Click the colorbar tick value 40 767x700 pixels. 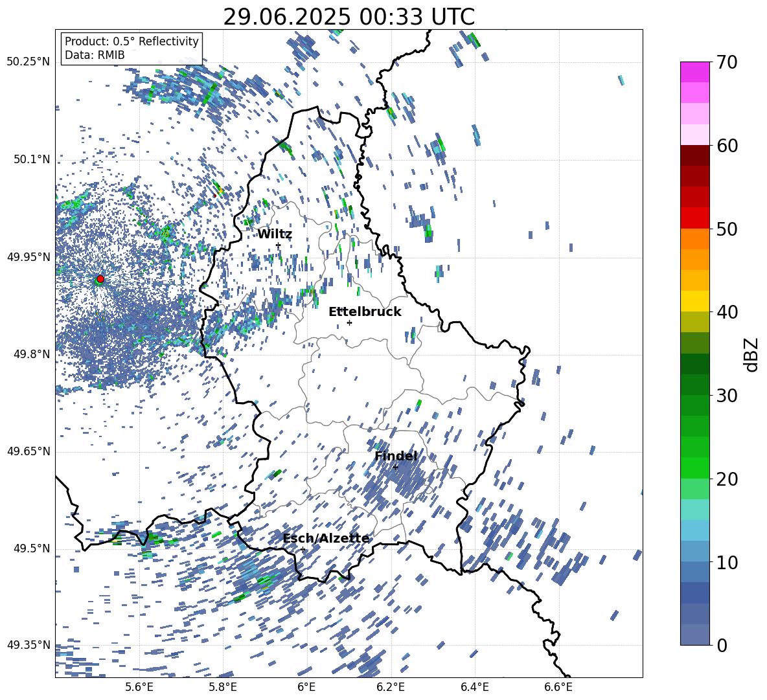[727, 312]
